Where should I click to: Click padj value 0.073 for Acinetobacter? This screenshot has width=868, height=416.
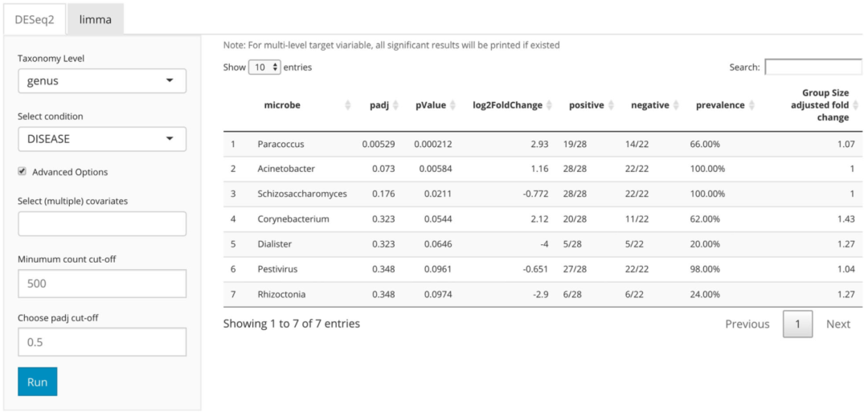point(383,169)
